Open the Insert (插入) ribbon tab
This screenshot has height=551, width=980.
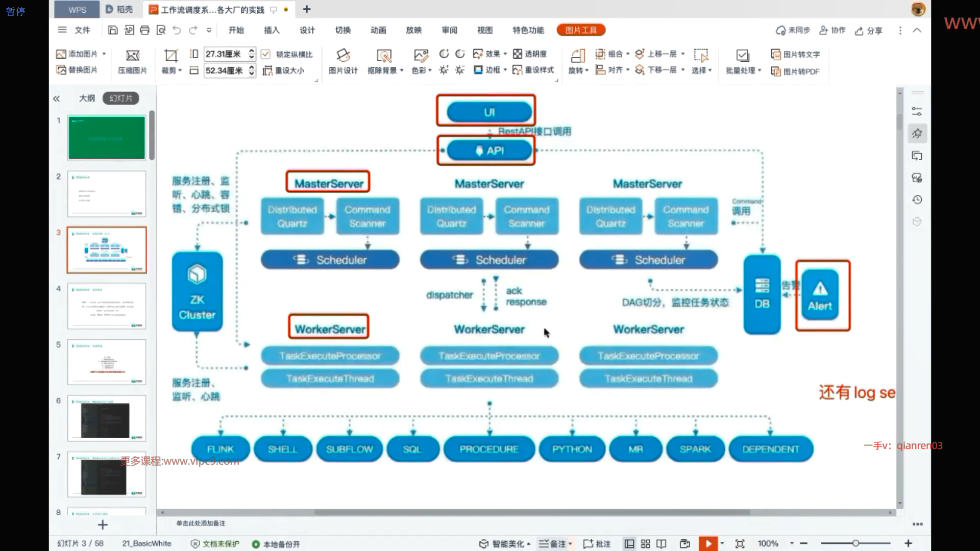[272, 30]
